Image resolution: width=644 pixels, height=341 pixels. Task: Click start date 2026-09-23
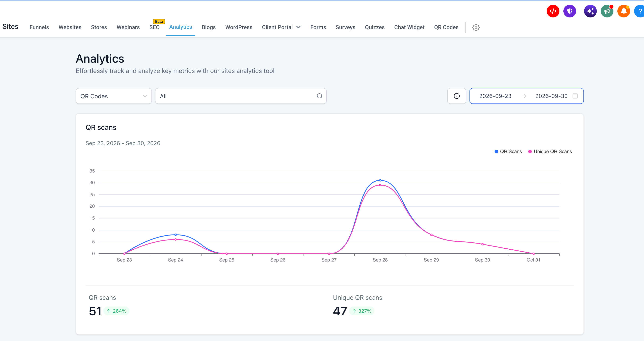(495, 96)
